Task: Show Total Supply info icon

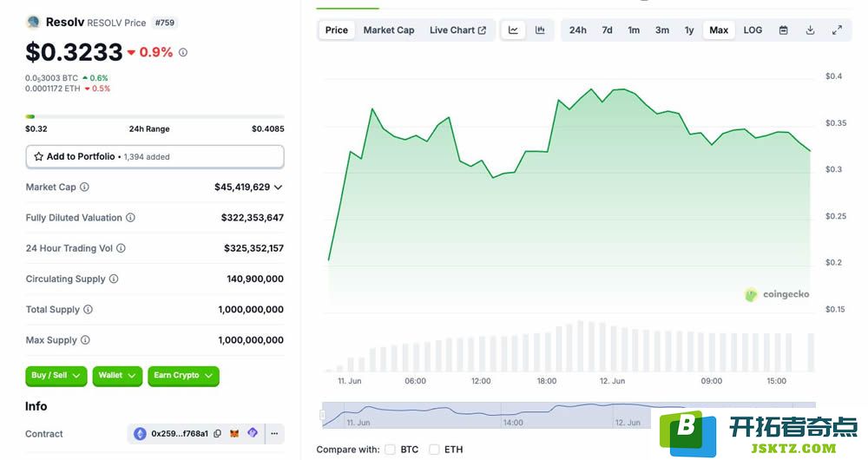Action: [88, 309]
